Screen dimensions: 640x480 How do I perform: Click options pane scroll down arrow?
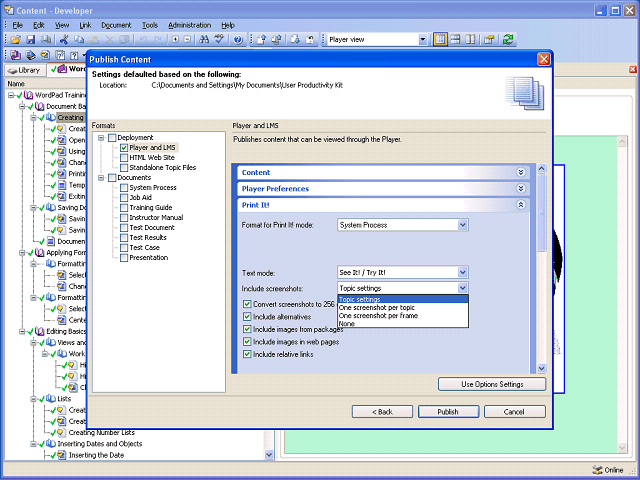[542, 368]
